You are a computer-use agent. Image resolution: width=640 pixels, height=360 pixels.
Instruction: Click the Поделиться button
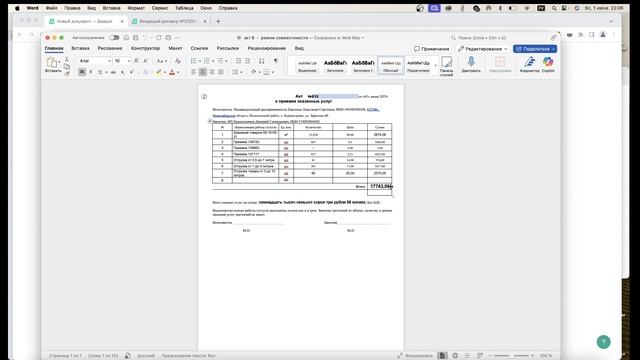tap(535, 49)
